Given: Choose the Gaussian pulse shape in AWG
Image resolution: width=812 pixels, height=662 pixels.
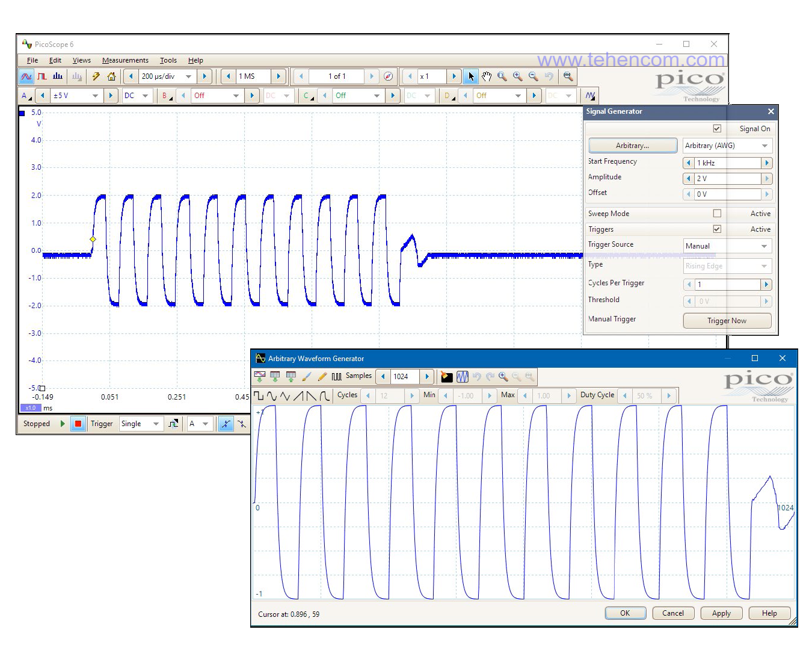Looking at the screenshot, I should [x=325, y=395].
